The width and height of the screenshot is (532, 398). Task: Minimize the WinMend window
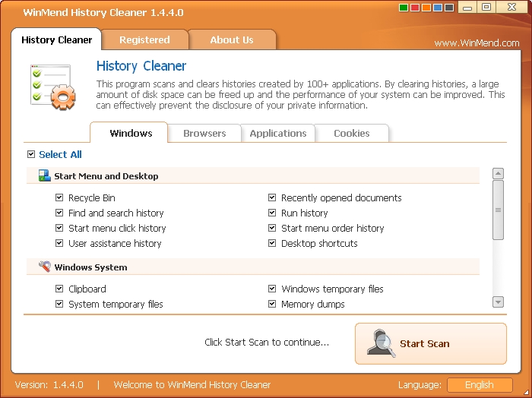[x=467, y=7]
